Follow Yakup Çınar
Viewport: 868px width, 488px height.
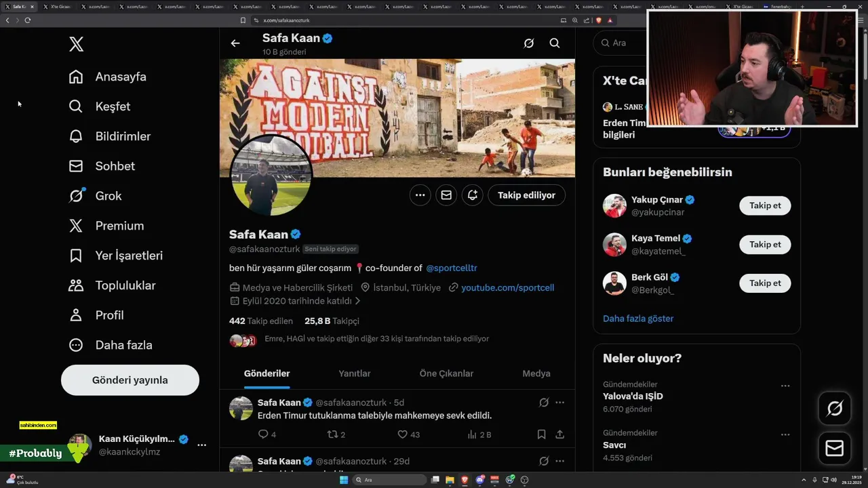pyautogui.click(x=765, y=205)
